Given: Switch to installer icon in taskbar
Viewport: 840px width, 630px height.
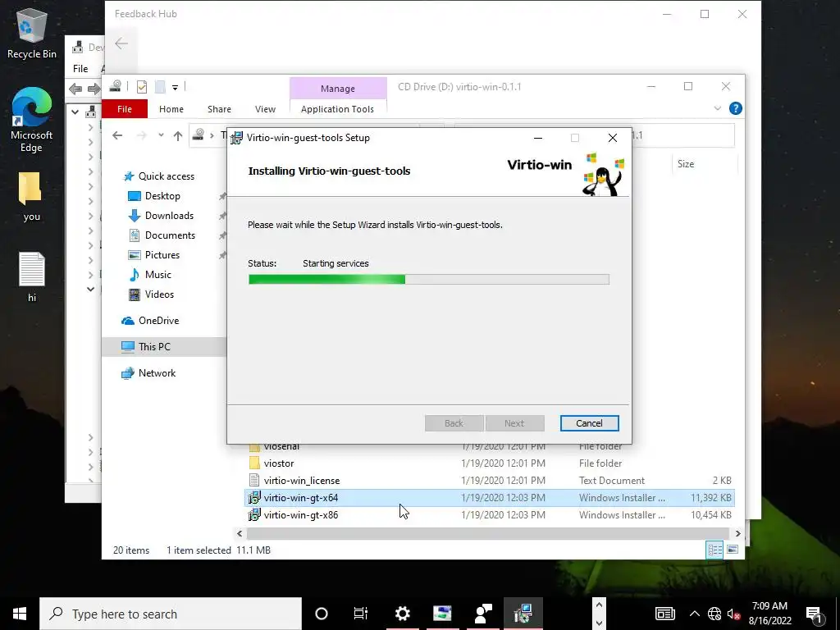Looking at the screenshot, I should tap(523, 614).
